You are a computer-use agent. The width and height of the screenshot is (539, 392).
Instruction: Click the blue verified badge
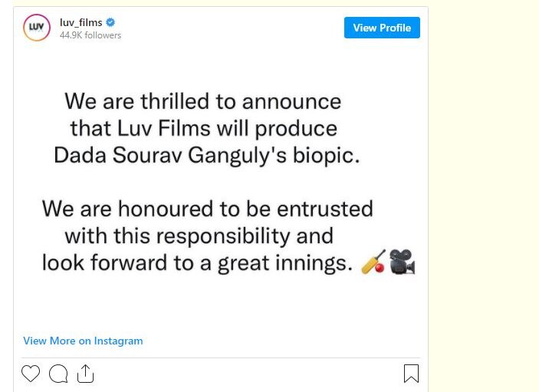[x=110, y=23]
